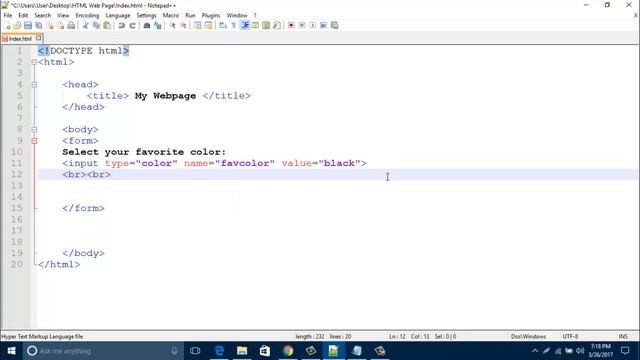This screenshot has width=640, height=360.
Task: Open Google Chrome from the taskbar
Action: pyautogui.click(x=288, y=351)
